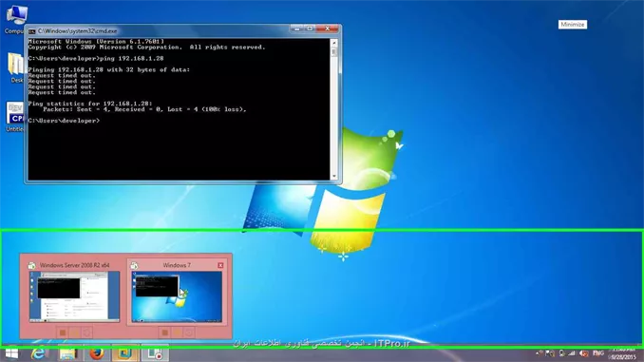Click the VMware Workstation taskbar icon
The height and width of the screenshot is (362, 644).
(125, 353)
